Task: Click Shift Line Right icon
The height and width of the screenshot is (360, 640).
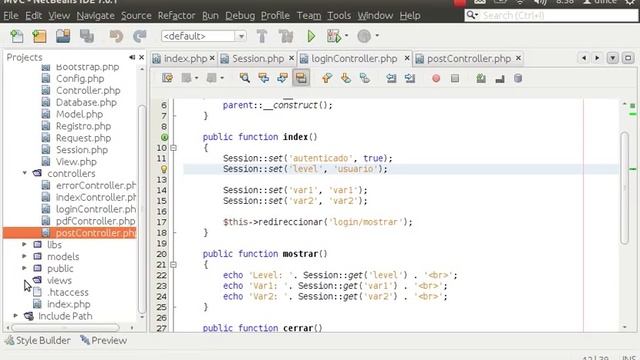Action: click(410, 78)
